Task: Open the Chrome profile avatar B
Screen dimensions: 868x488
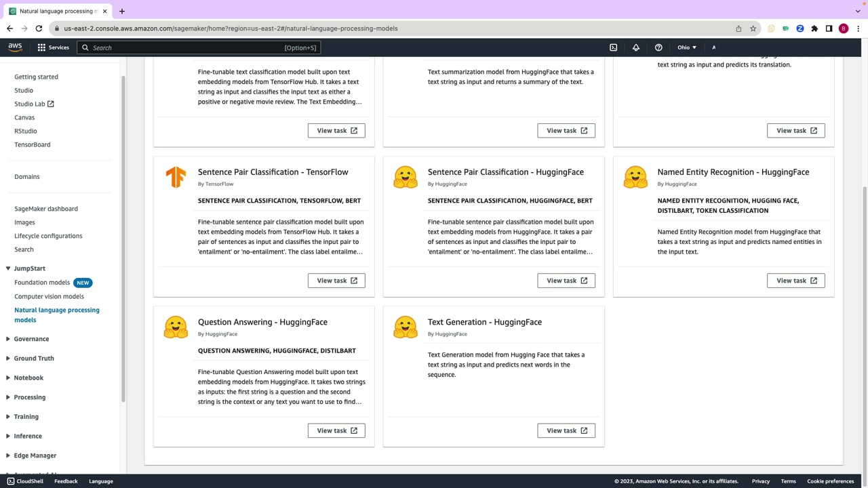Action: (x=843, y=28)
